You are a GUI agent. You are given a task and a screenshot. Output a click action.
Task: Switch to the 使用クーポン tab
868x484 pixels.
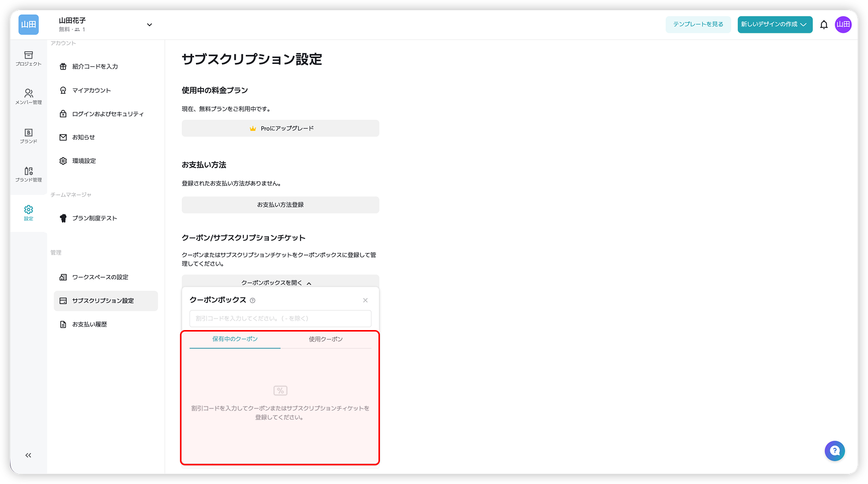pyautogui.click(x=326, y=339)
